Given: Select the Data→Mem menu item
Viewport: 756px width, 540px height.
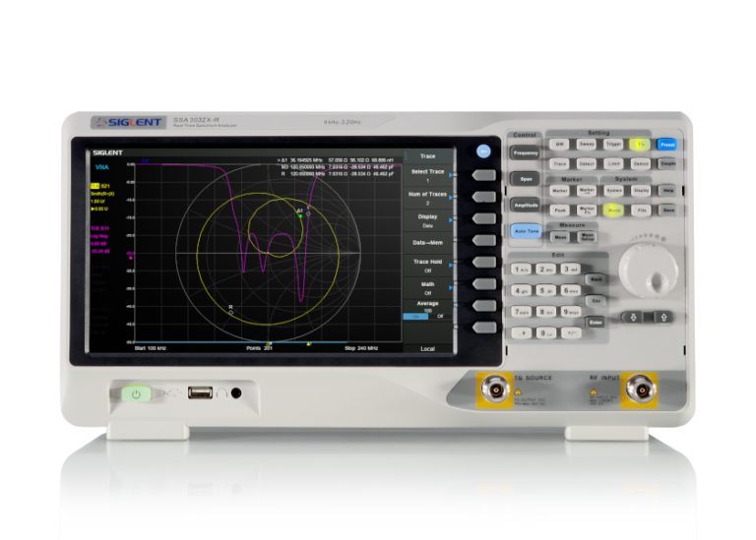Looking at the screenshot, I should tap(427, 242).
